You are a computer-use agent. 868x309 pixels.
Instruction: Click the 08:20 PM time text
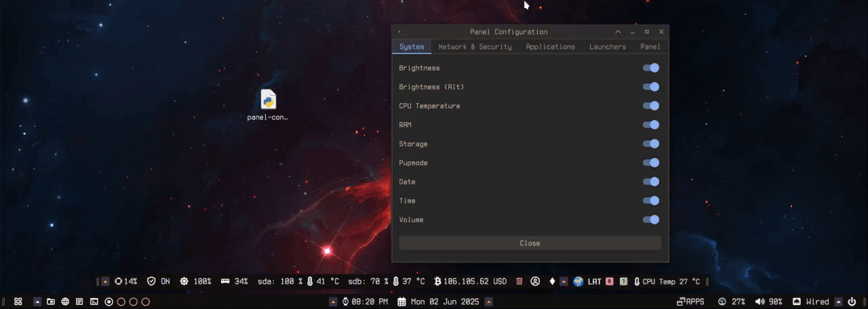click(x=370, y=302)
